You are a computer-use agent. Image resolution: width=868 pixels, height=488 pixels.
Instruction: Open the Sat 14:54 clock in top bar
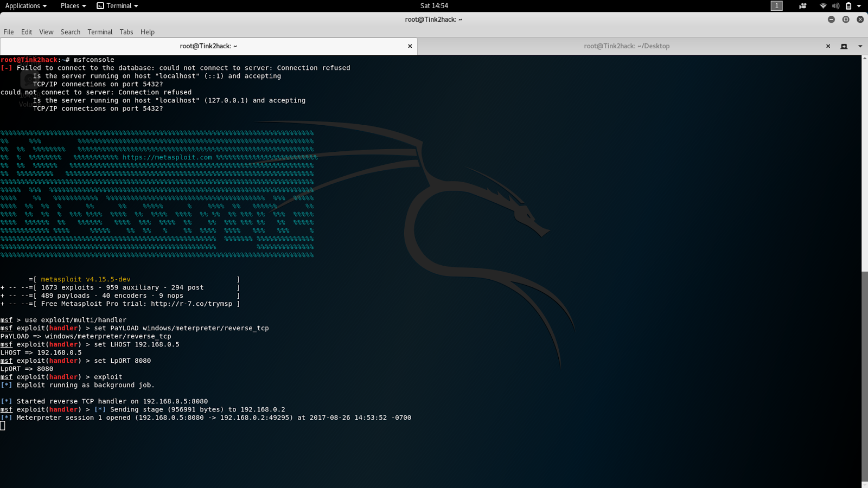tap(434, 6)
